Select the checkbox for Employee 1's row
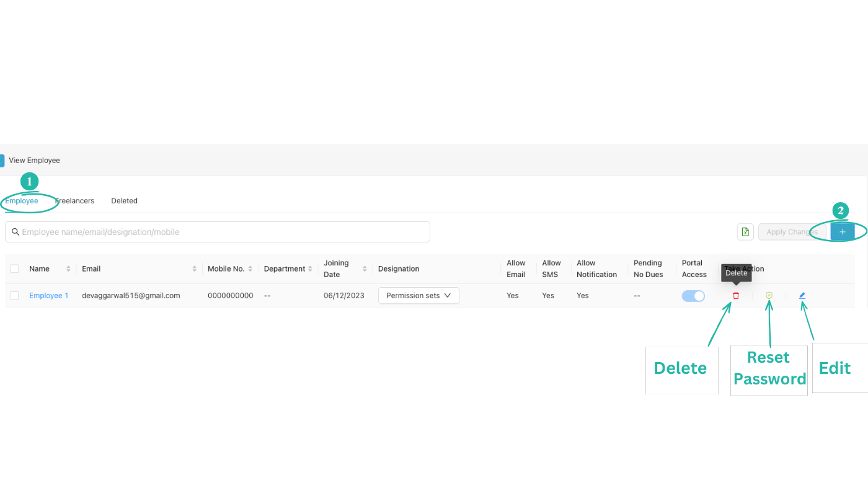 click(14, 296)
